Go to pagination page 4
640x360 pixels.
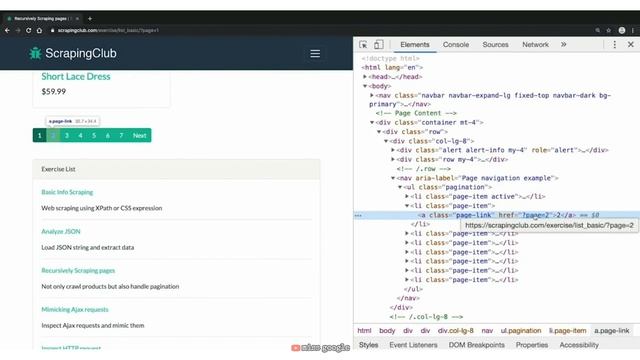[80, 136]
